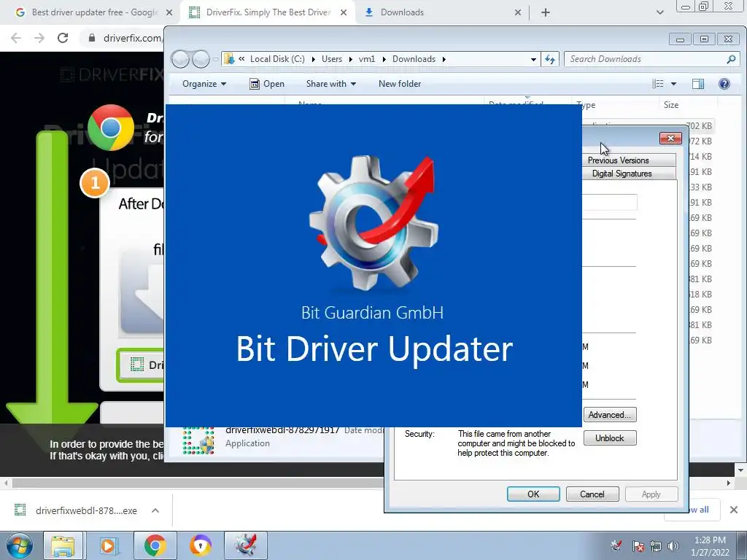Expand the address bar history dropdown
This screenshot has height=560, width=747.
point(533,59)
